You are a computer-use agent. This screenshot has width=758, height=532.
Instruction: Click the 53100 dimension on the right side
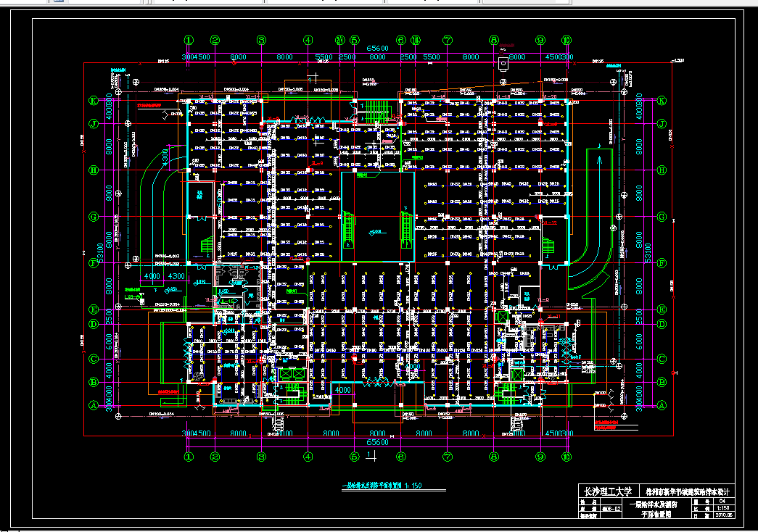[648, 253]
